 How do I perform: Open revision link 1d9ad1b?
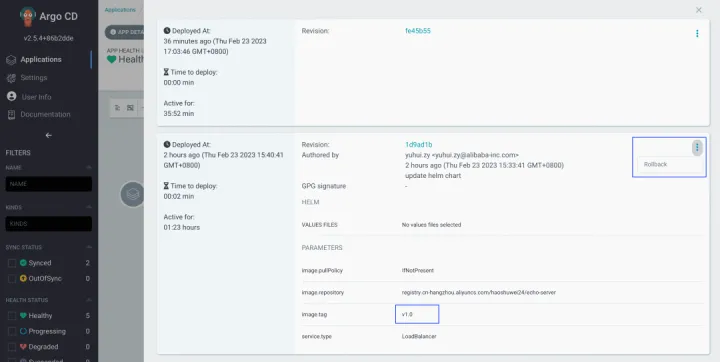(x=418, y=145)
